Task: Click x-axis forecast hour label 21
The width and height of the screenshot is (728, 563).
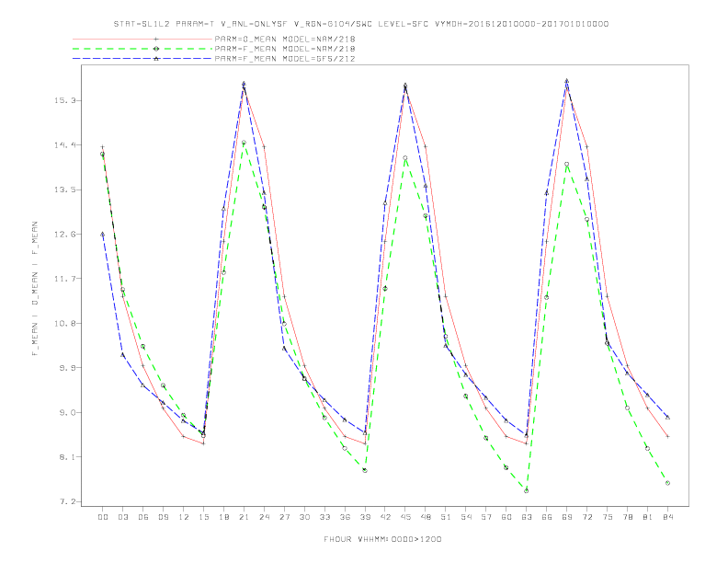Action: [244, 517]
